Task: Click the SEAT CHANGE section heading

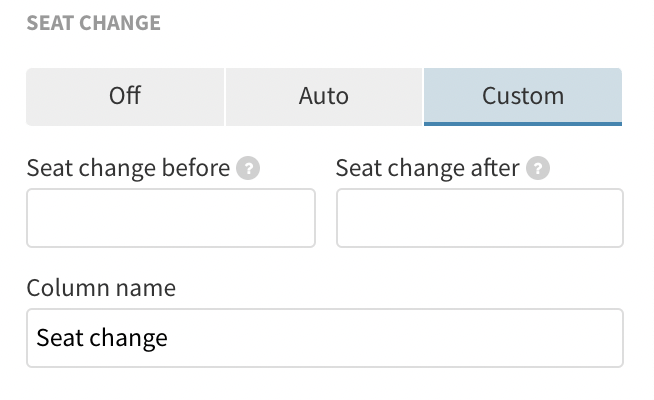Action: click(x=93, y=22)
